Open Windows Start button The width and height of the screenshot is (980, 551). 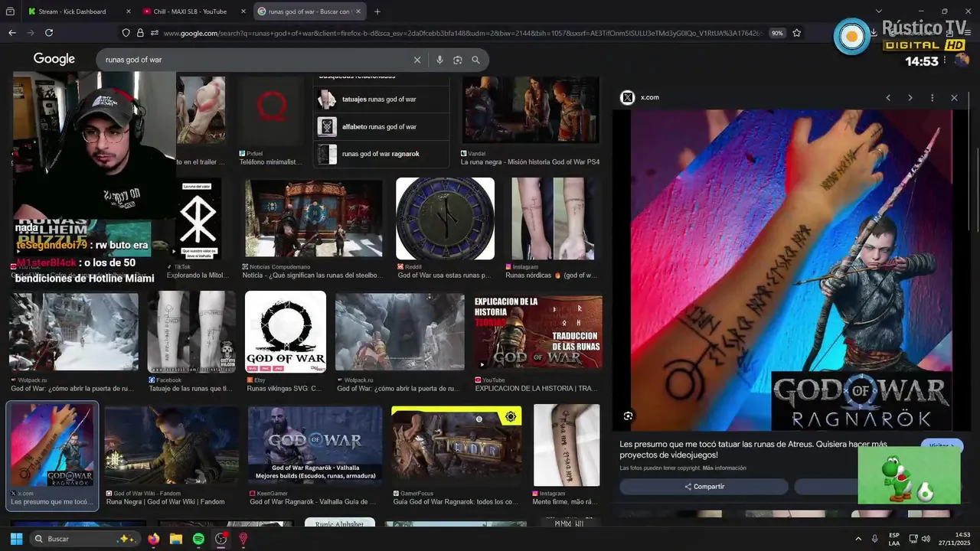tap(16, 539)
